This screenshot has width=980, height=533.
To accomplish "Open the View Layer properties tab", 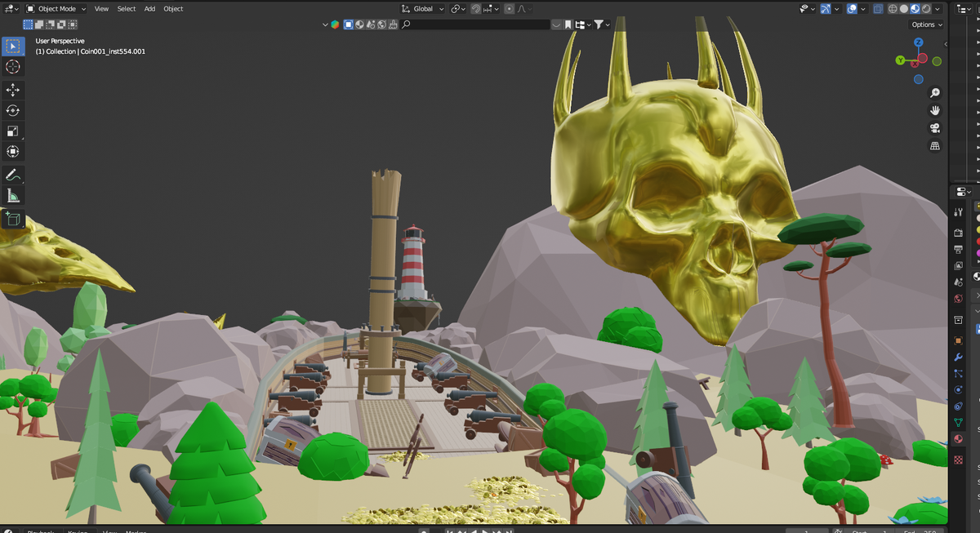I will [958, 265].
